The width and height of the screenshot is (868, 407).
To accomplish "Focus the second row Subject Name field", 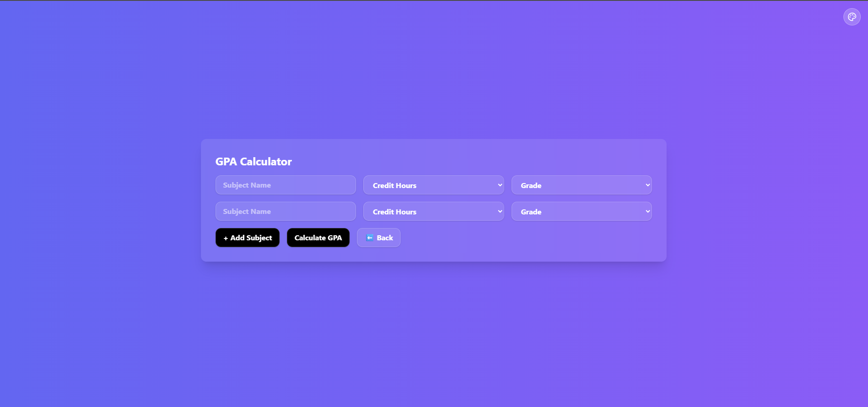I will click(x=286, y=211).
